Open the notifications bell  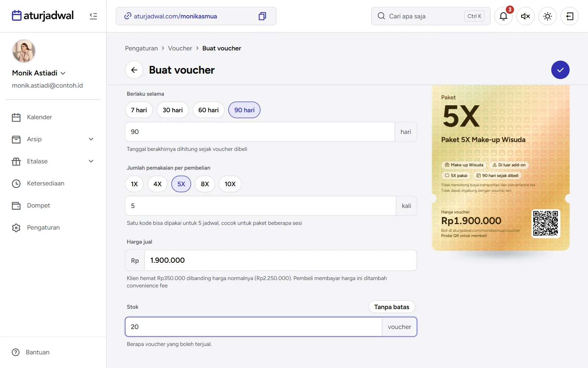point(503,16)
